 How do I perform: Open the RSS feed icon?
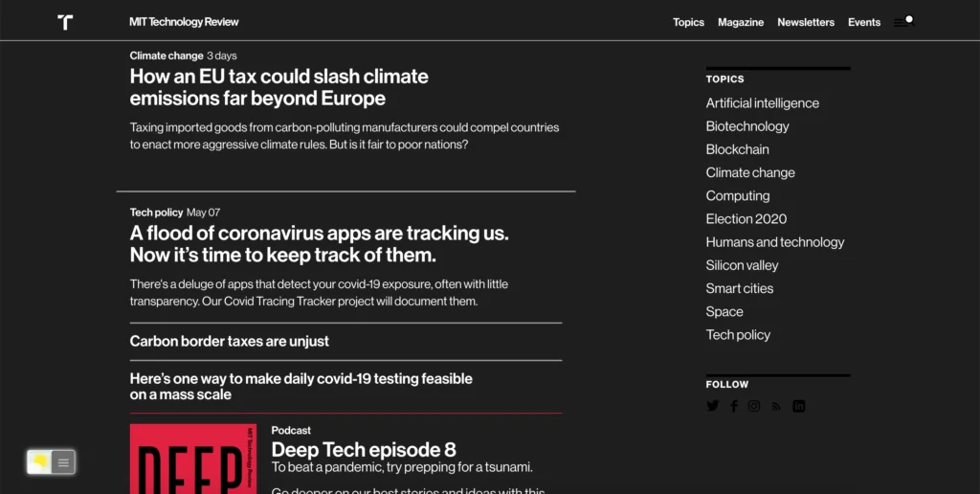coord(776,407)
